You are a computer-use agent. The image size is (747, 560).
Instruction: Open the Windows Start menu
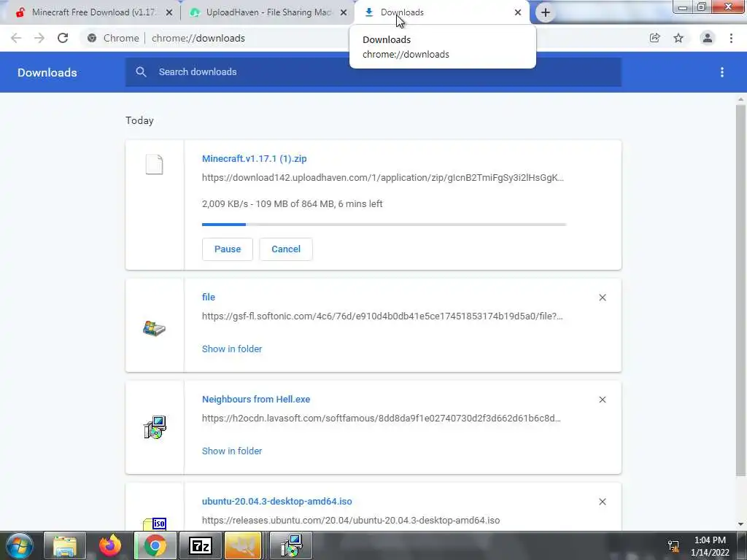click(x=19, y=545)
